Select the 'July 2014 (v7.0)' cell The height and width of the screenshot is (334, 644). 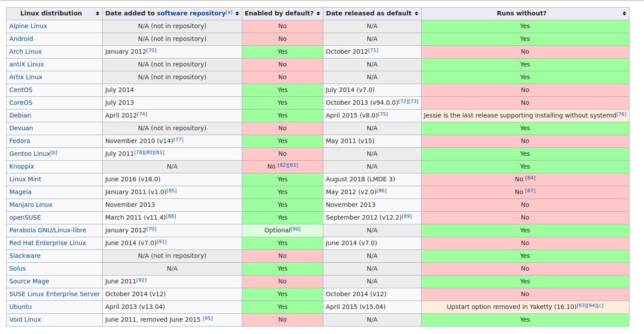click(372, 90)
